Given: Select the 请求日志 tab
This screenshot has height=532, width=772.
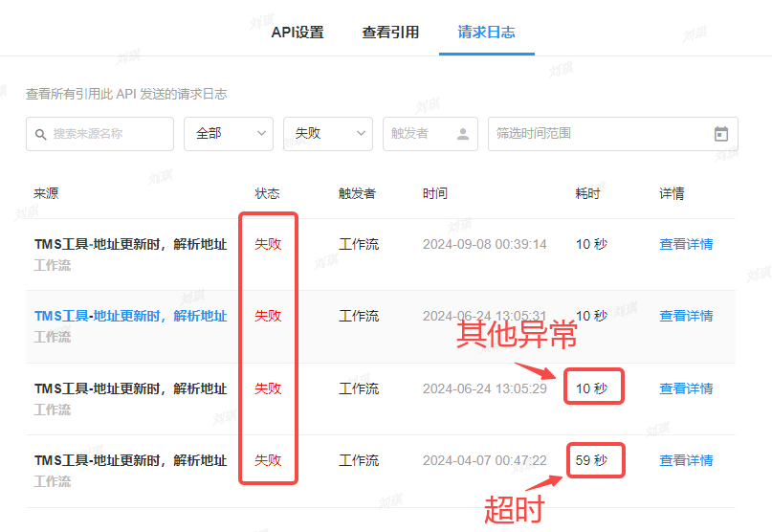Looking at the screenshot, I should pos(486,33).
